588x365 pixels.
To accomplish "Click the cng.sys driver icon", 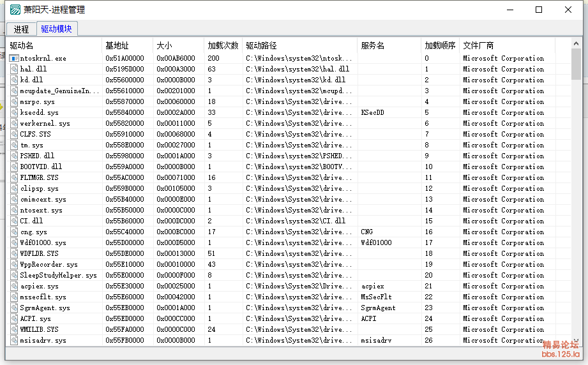I will coord(14,232).
